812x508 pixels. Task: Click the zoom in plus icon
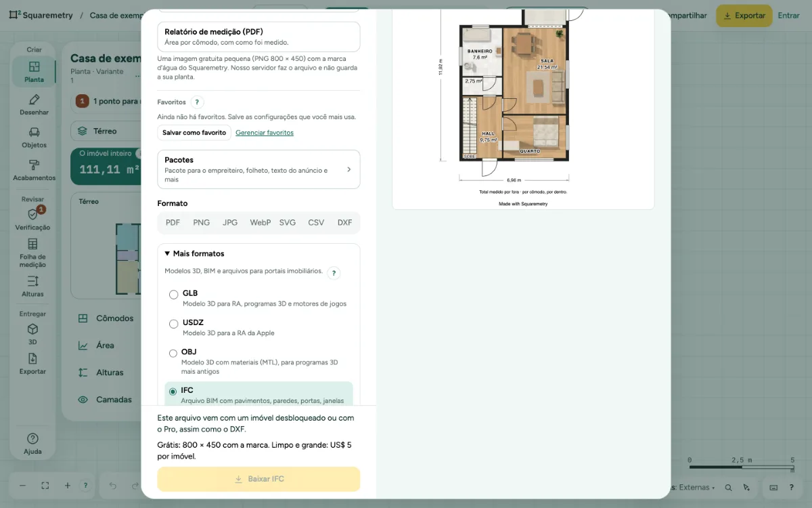(x=68, y=486)
